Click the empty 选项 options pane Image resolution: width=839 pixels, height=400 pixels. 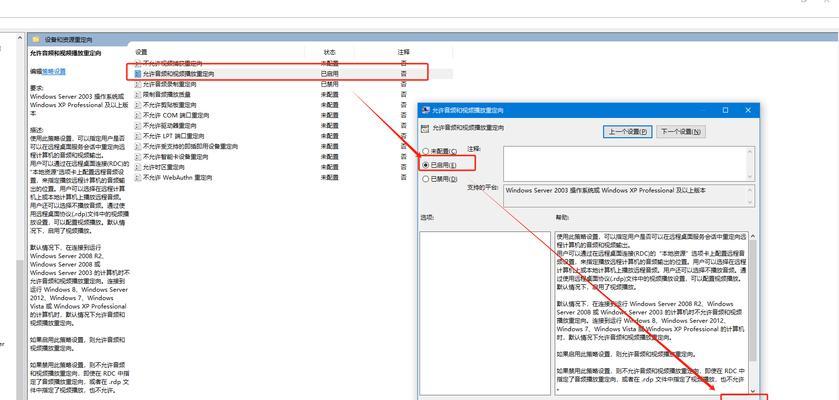point(485,313)
